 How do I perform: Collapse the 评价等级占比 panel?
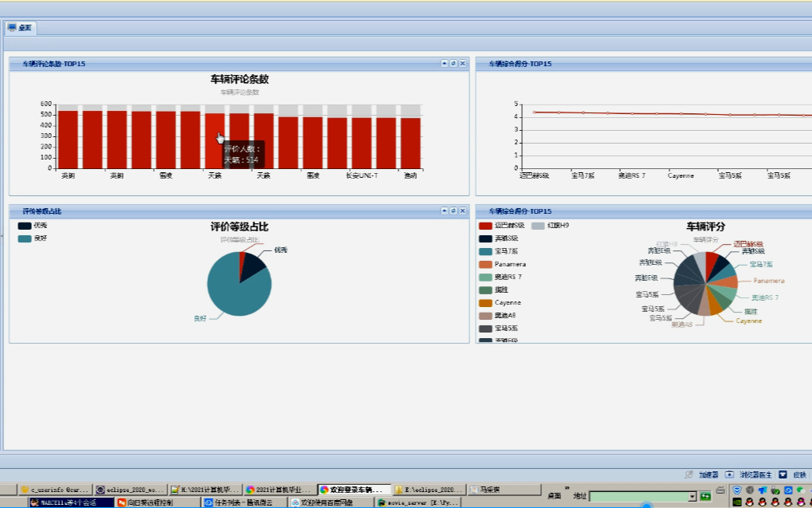[444, 211]
